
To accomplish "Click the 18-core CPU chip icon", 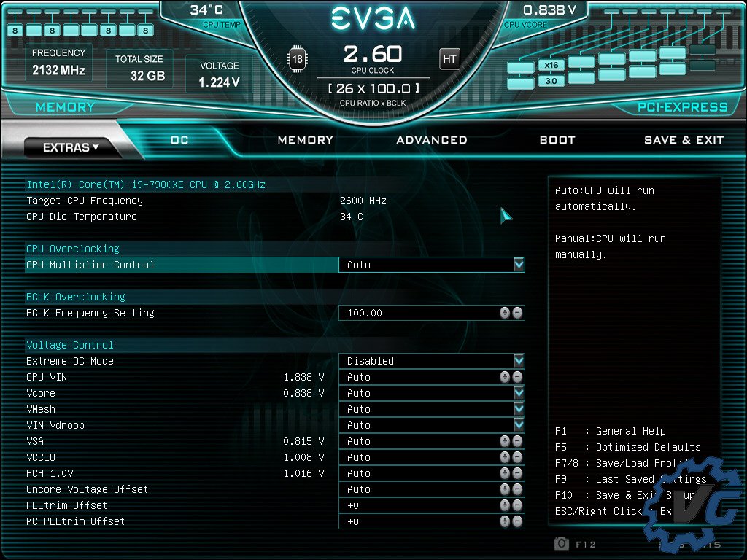I will (x=298, y=59).
